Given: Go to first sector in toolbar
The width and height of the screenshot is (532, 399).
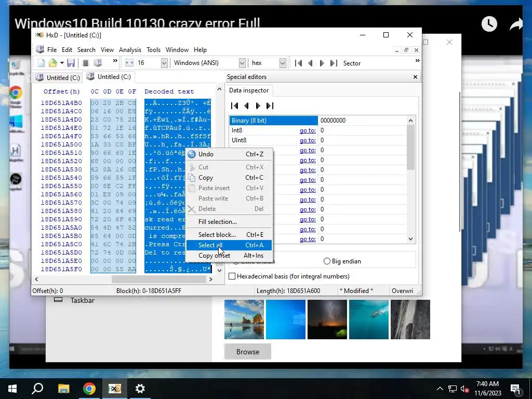Looking at the screenshot, I should (298, 63).
